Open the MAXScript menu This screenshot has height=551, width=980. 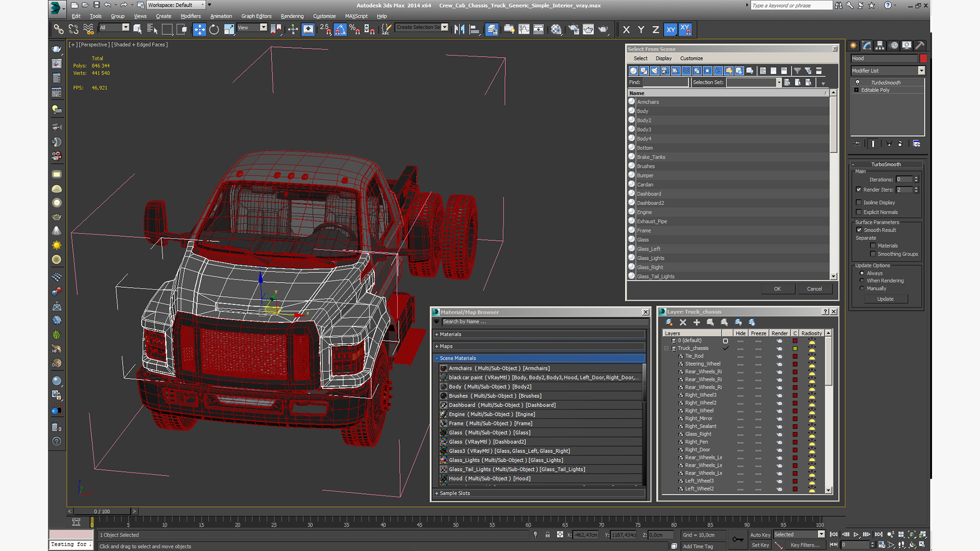356,16
